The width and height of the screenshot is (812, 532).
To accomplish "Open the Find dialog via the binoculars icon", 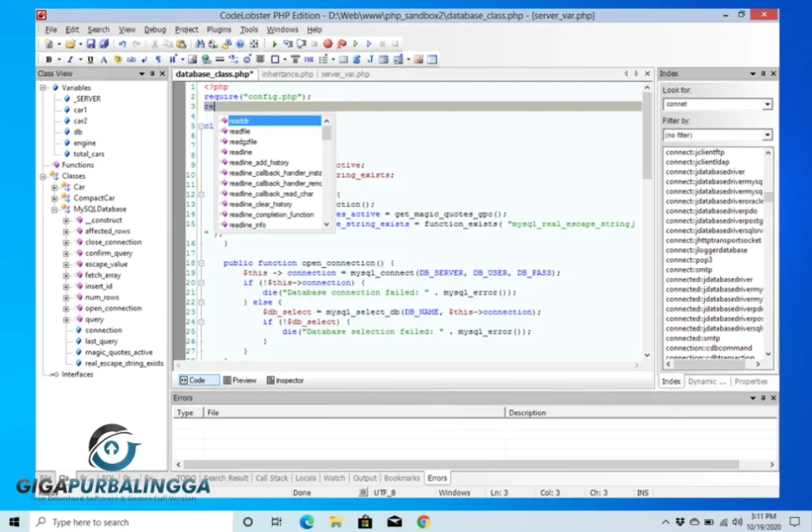I will click(201, 44).
